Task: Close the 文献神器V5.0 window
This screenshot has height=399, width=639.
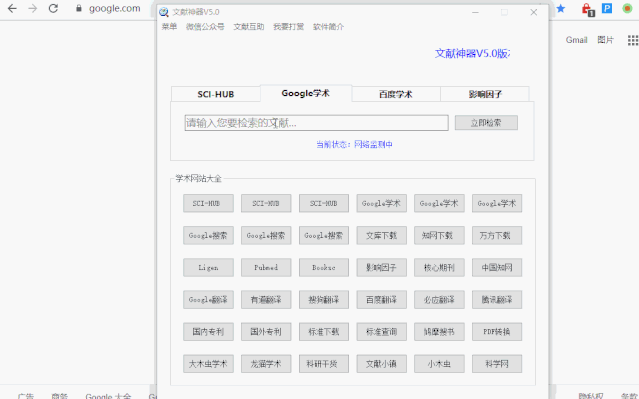Action: point(533,12)
